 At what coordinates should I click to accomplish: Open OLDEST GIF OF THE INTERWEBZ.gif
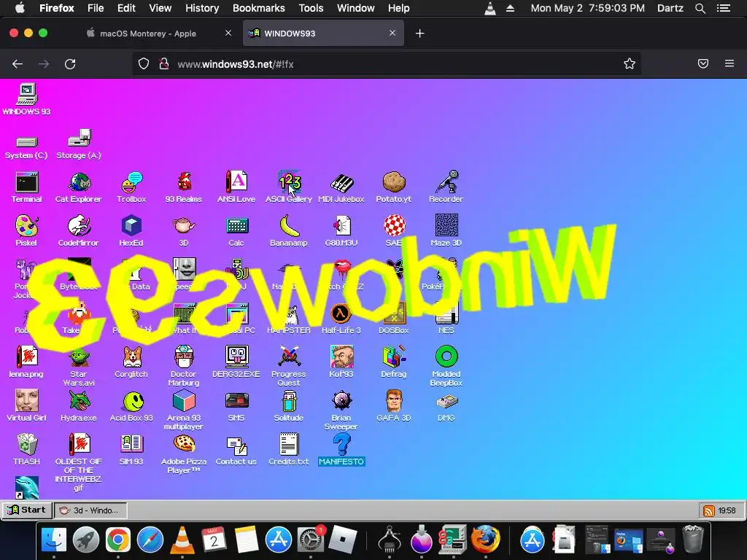(x=79, y=463)
